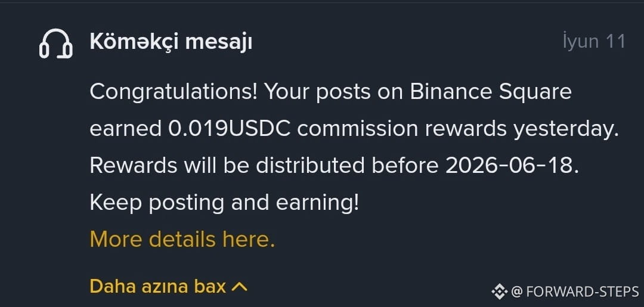Click the word before in third line

click(405, 166)
